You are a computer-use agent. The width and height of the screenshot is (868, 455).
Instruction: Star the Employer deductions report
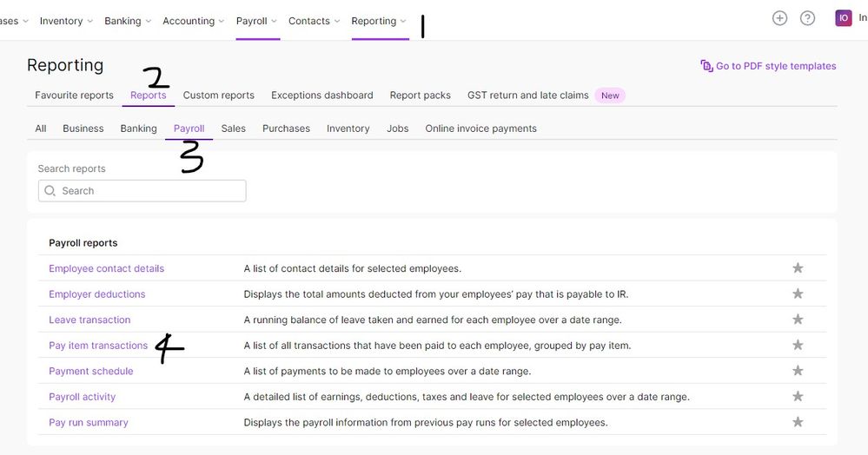click(798, 294)
